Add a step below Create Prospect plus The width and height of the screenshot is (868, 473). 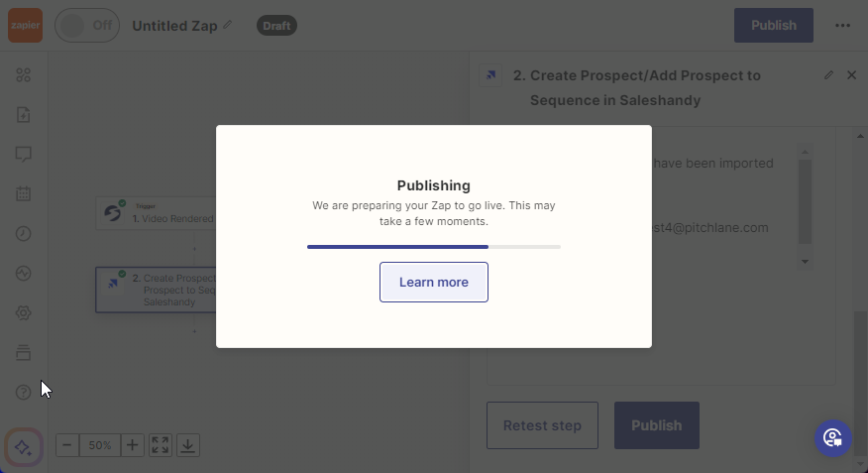coord(194,331)
